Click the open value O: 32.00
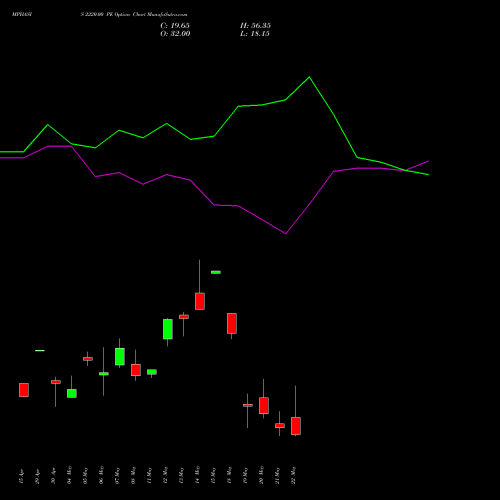 175,34
